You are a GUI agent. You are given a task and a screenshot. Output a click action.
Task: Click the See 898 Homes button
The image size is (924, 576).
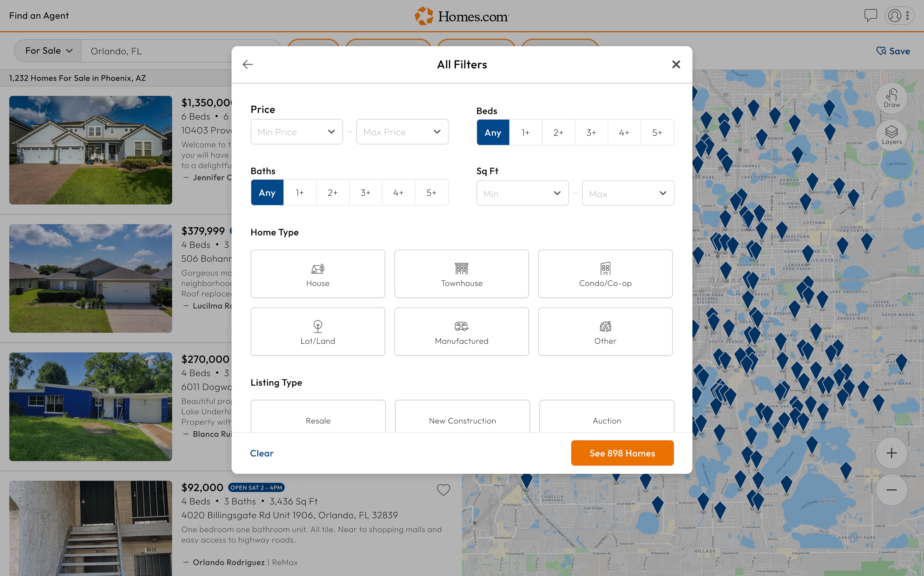[x=622, y=453]
